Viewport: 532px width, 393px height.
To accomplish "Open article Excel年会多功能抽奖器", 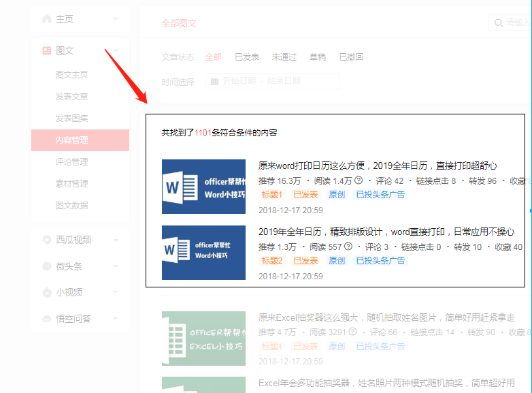I will click(x=386, y=383).
